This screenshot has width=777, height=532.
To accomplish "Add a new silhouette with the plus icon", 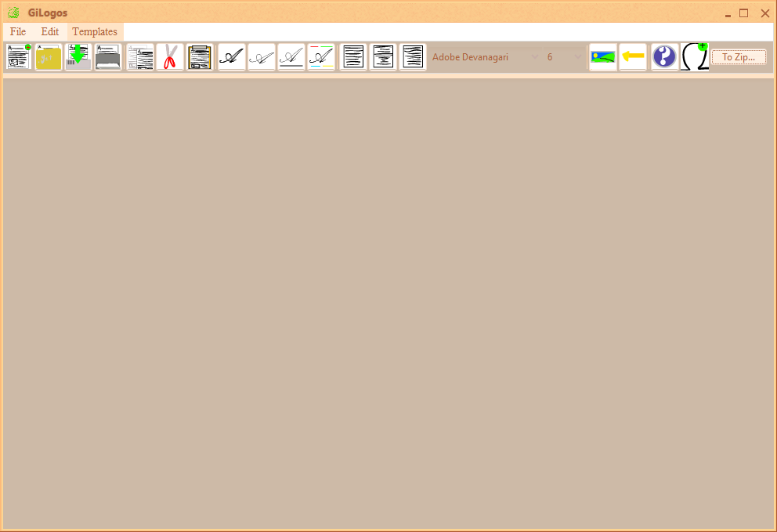I will [695, 56].
